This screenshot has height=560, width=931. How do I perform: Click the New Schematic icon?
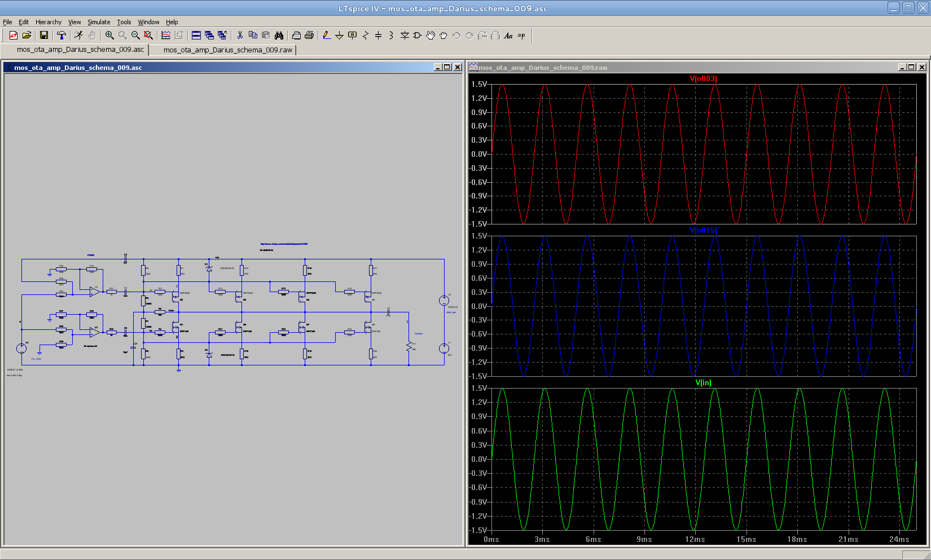14,35
